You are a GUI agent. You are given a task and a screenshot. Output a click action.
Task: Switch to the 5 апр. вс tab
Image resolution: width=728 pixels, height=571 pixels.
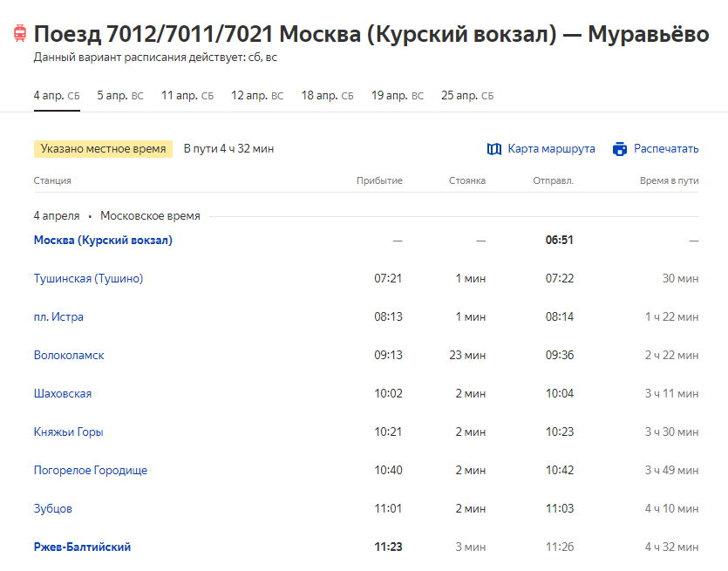[119, 96]
